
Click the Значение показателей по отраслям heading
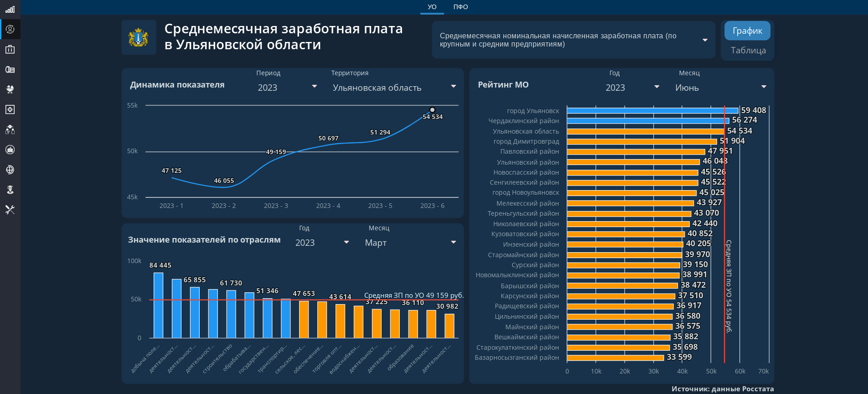(204, 239)
